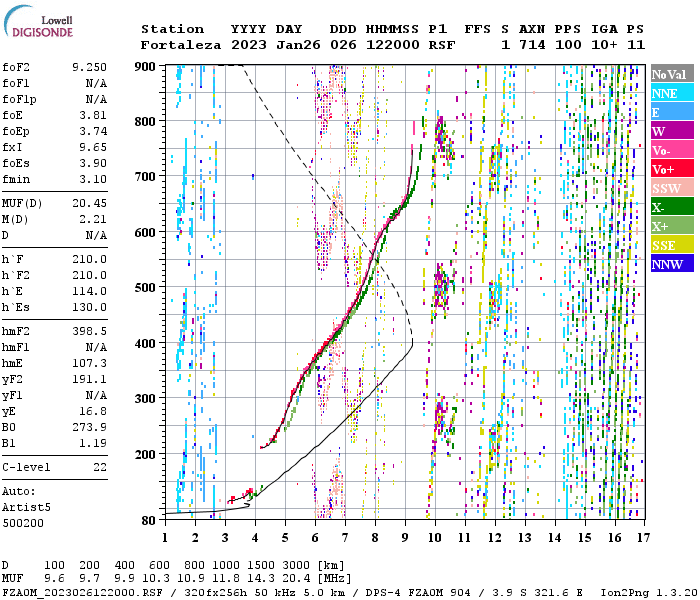Click the FZA0M_2023026122000.RSF filename
This screenshot has height=600, width=700.
coord(83,593)
